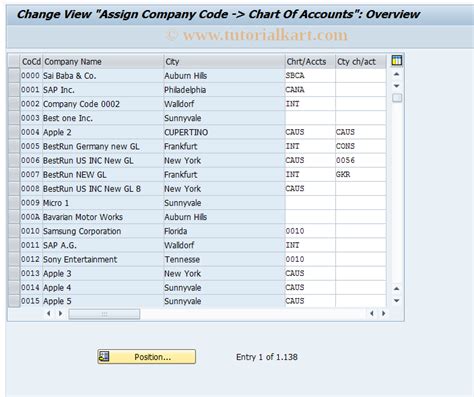Click far-right horizontal scroll left arrow

coord(372,313)
